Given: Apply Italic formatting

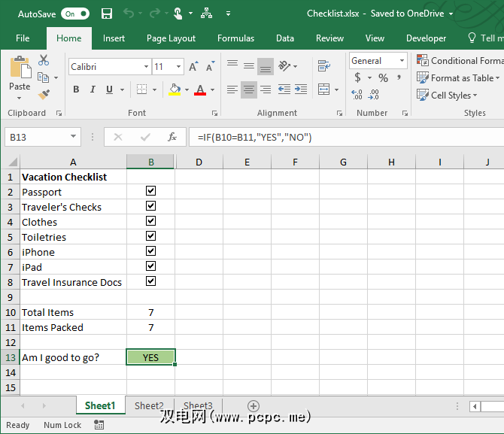Looking at the screenshot, I should tap(93, 90).
